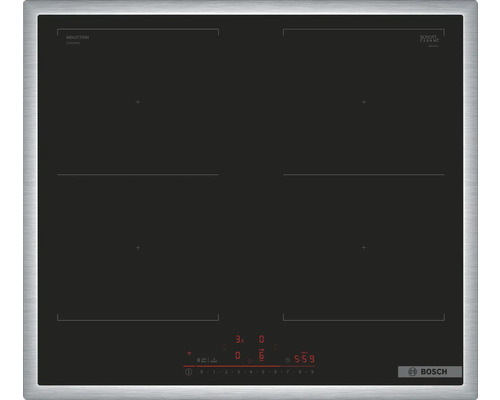
Task: Set power level 9 on slider scale
Action: click(x=312, y=372)
